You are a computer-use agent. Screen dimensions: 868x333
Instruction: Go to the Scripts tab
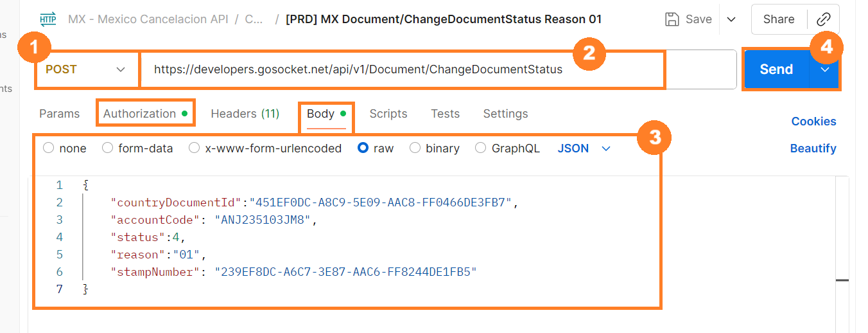click(388, 114)
